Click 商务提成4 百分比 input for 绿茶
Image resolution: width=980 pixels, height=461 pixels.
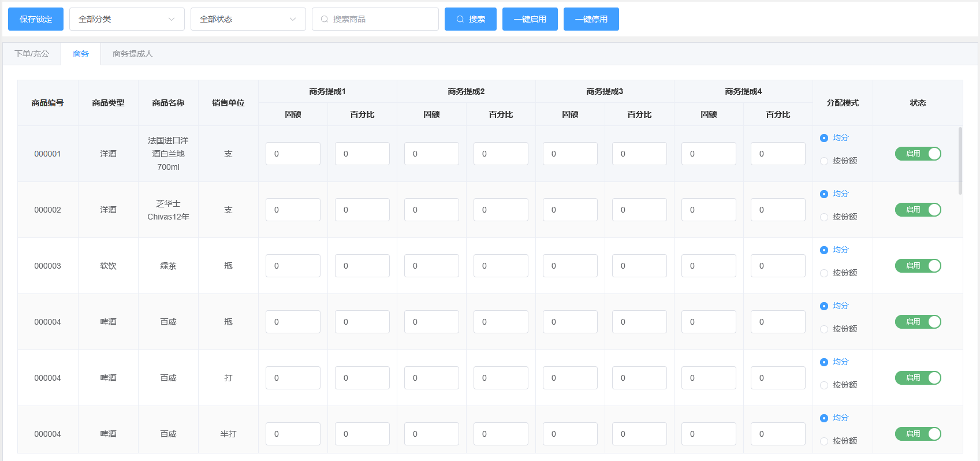pyautogui.click(x=777, y=266)
